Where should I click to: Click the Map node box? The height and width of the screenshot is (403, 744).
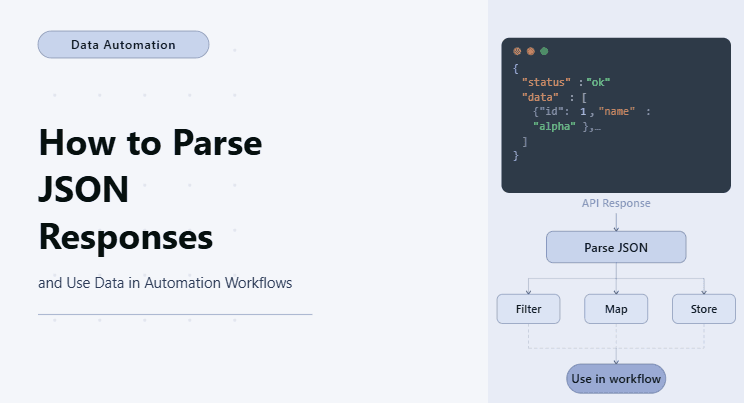pos(616,309)
